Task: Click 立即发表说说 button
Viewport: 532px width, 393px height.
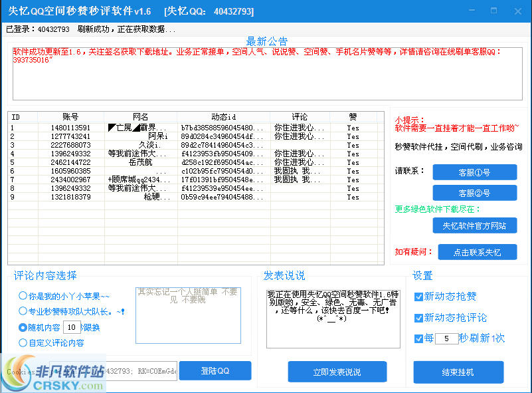Action: click(x=337, y=372)
